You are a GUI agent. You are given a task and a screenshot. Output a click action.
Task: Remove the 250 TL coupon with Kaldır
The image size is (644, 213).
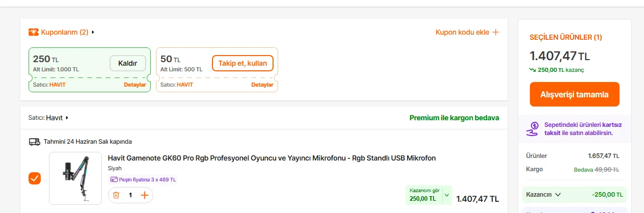(x=128, y=63)
